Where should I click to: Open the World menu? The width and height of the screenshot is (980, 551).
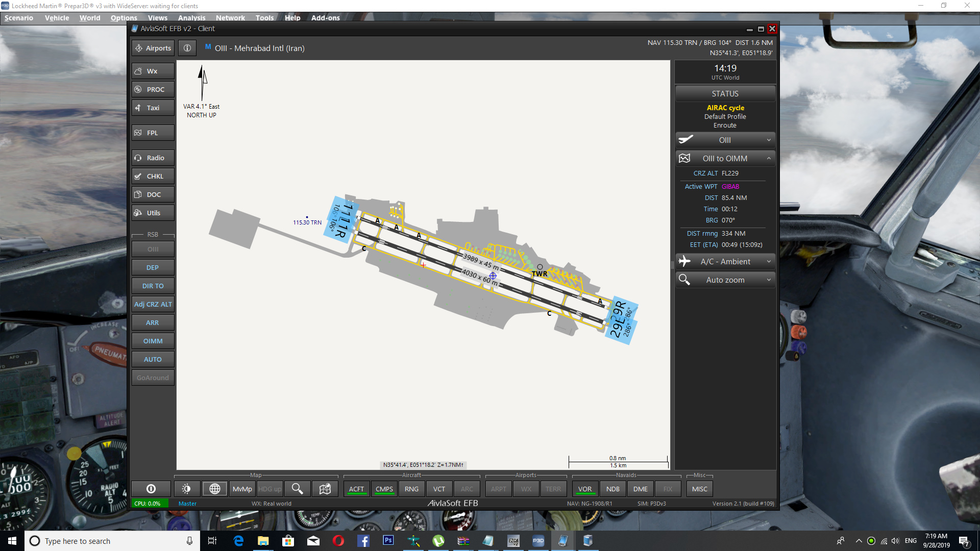click(x=90, y=18)
